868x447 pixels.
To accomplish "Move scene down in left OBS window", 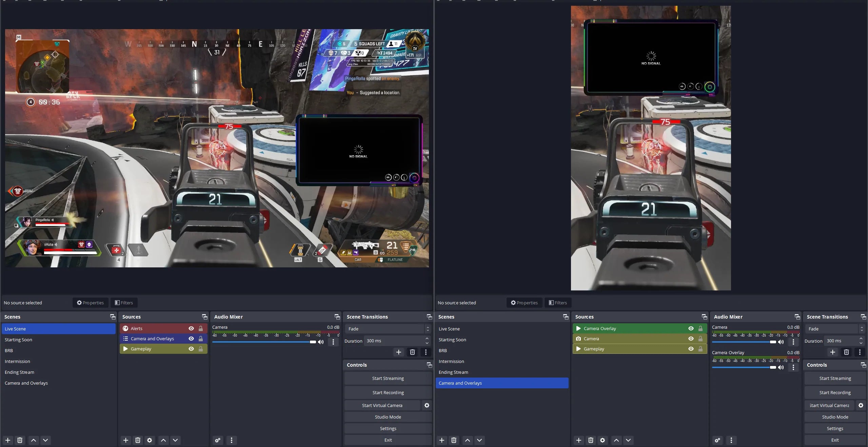I will (x=45, y=440).
